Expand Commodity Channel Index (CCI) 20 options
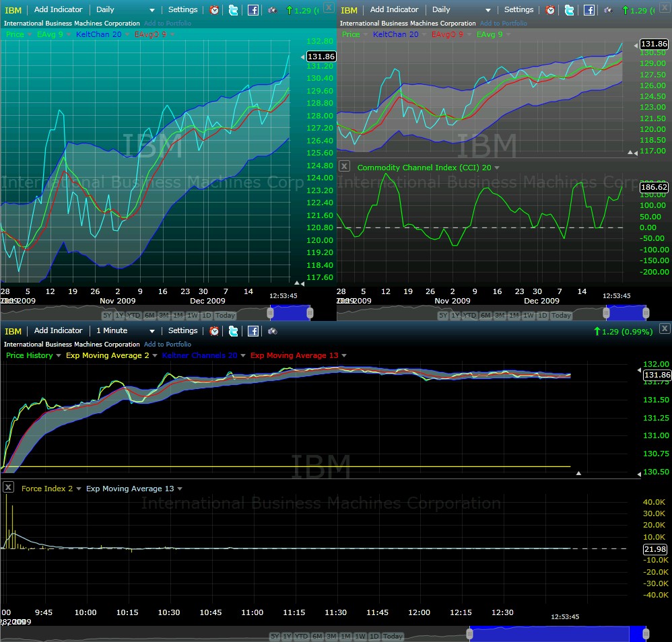672x642 pixels. point(497,168)
